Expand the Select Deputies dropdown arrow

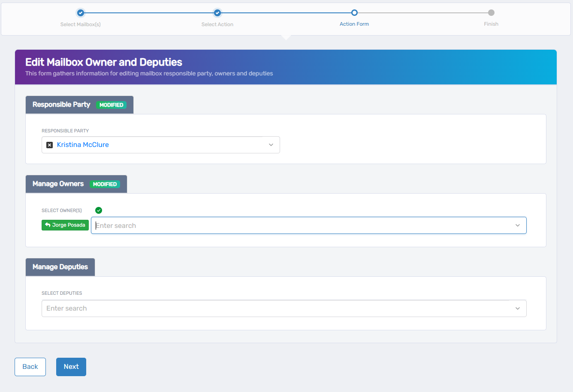(x=518, y=308)
